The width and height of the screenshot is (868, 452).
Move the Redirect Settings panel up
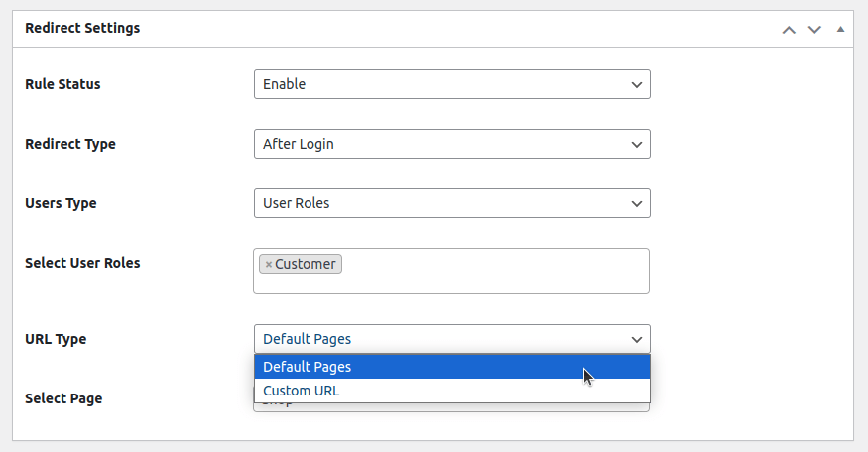click(x=789, y=29)
